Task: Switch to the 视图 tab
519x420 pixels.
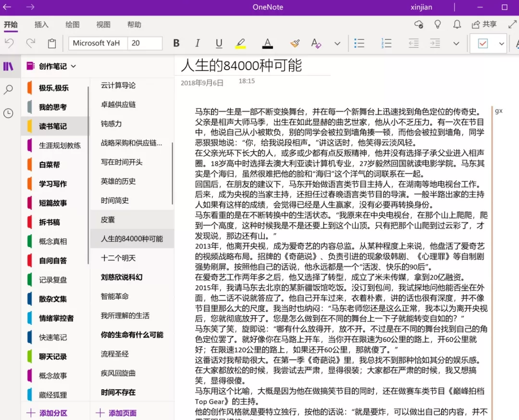Action: tap(103, 25)
